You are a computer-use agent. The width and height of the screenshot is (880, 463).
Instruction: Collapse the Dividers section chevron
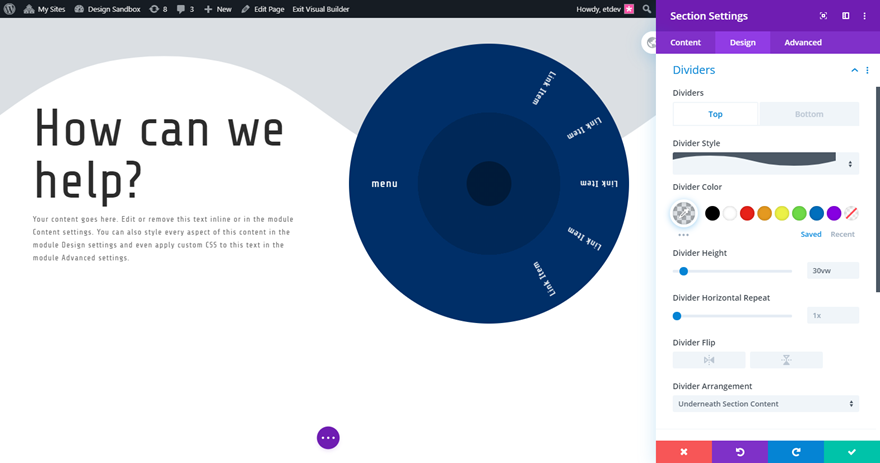tap(854, 70)
